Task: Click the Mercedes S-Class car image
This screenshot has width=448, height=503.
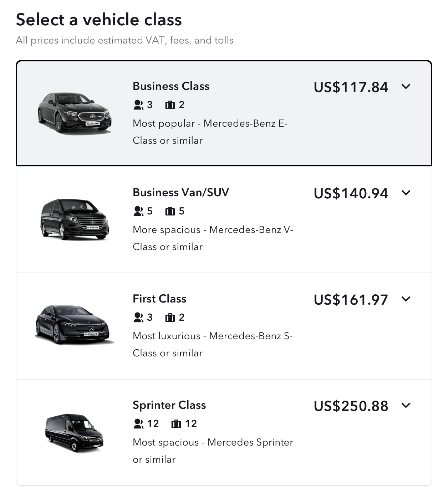Action: [x=74, y=325]
